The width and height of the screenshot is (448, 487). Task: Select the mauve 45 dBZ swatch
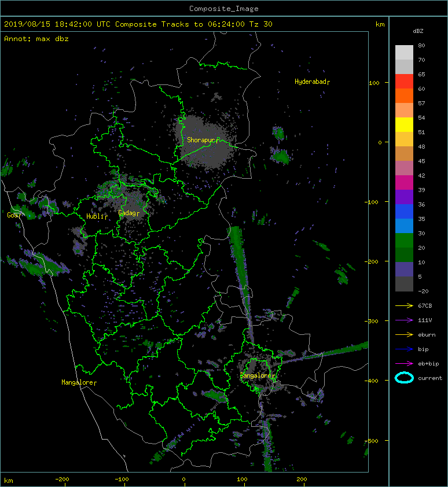pyautogui.click(x=404, y=168)
